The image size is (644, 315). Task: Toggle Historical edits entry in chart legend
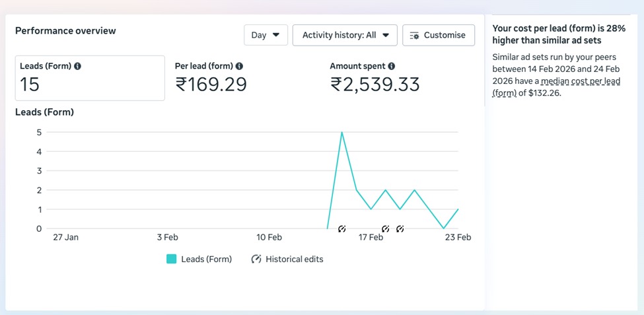287,260
